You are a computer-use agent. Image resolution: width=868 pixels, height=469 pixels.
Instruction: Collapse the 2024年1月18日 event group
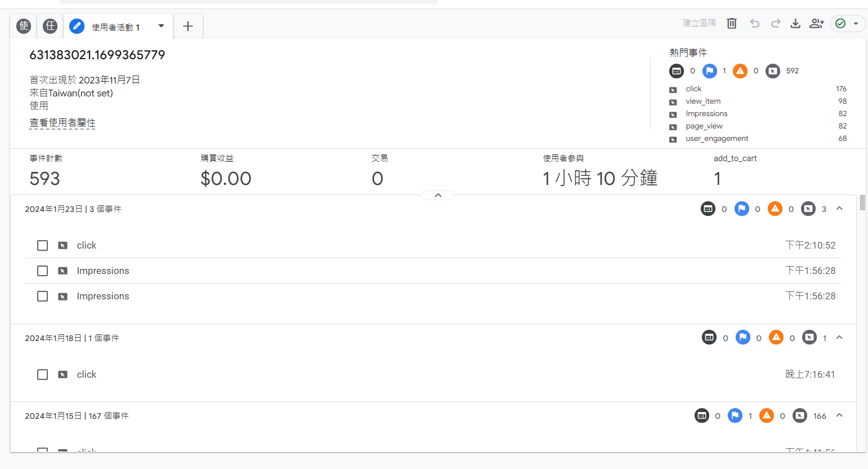click(839, 338)
